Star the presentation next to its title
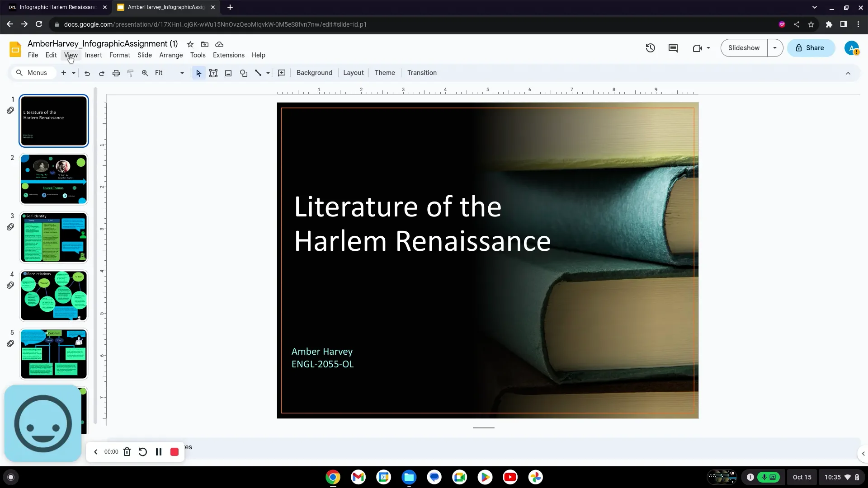This screenshot has height=488, width=868. (190, 44)
